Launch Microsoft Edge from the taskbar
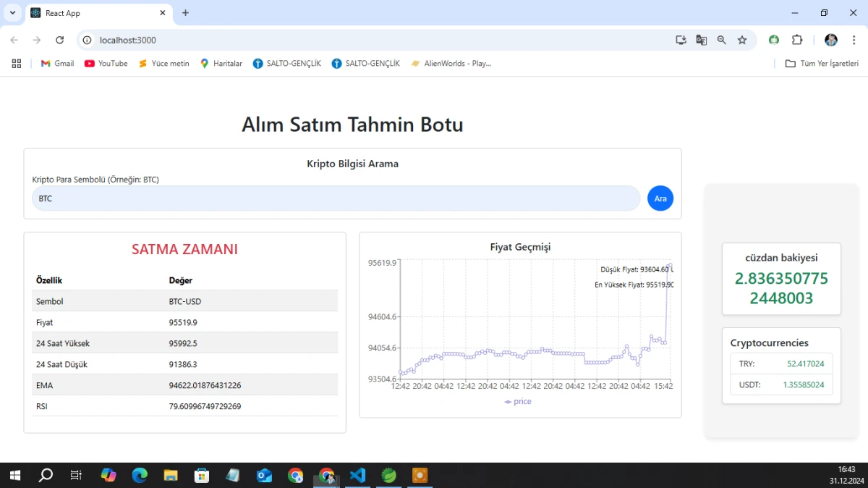This screenshot has width=868, height=488. (140, 475)
